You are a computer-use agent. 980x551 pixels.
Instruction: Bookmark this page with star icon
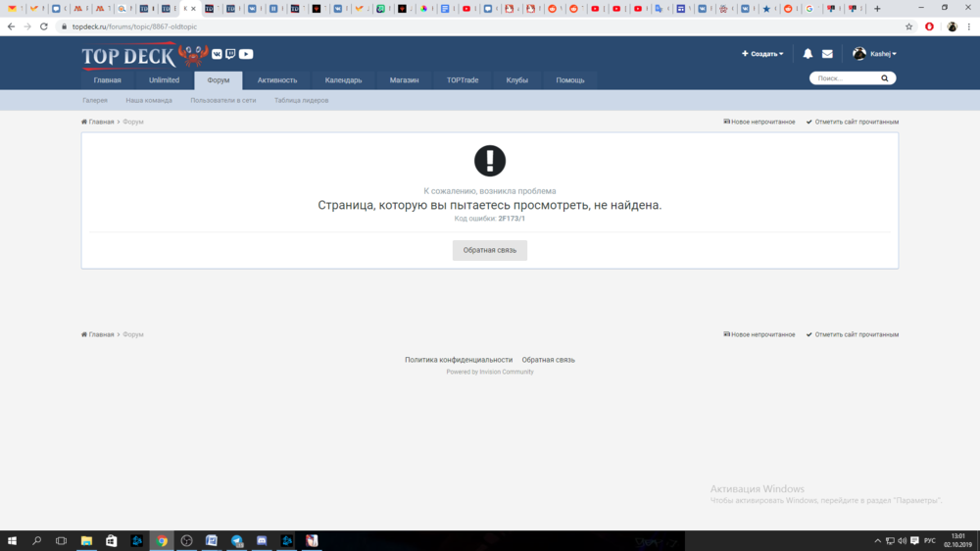909,26
